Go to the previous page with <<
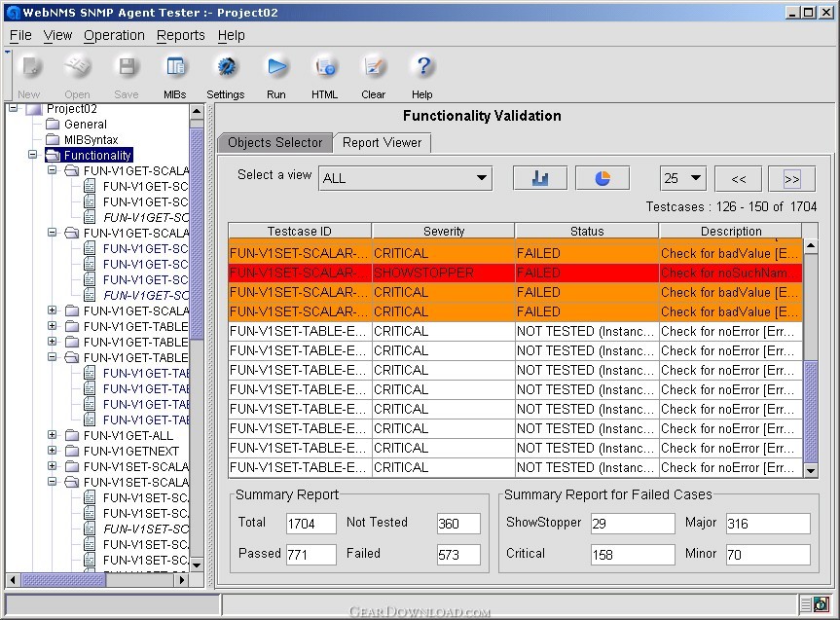 point(738,179)
